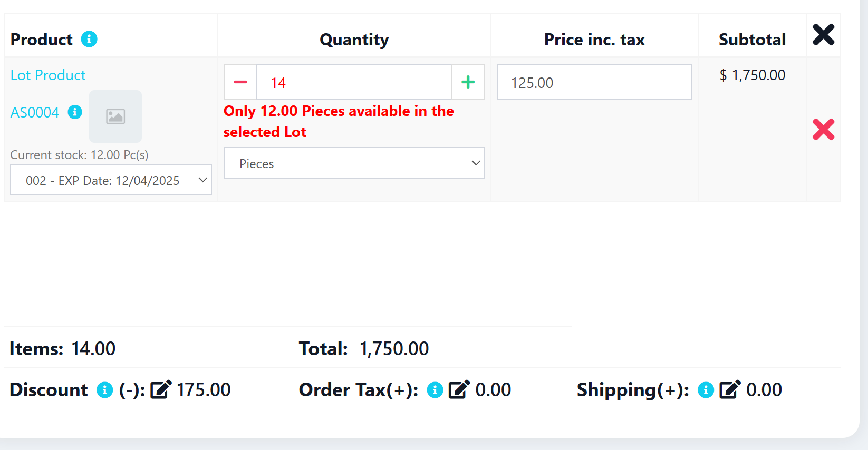This screenshot has height=450, width=868.
Task: Open the lot number expiry dropdown
Action: 111,180
